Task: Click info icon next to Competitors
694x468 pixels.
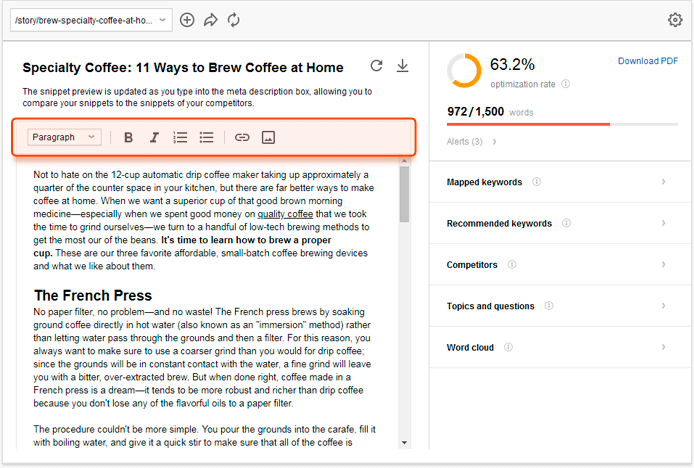Action: [x=512, y=264]
